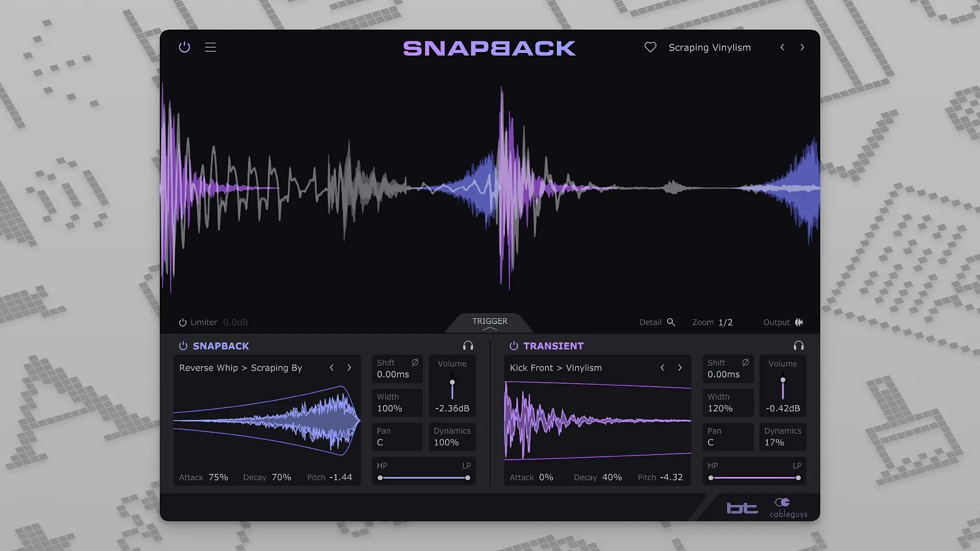Click the SNAPBACK title logo
980x551 pixels.
[x=489, y=48]
